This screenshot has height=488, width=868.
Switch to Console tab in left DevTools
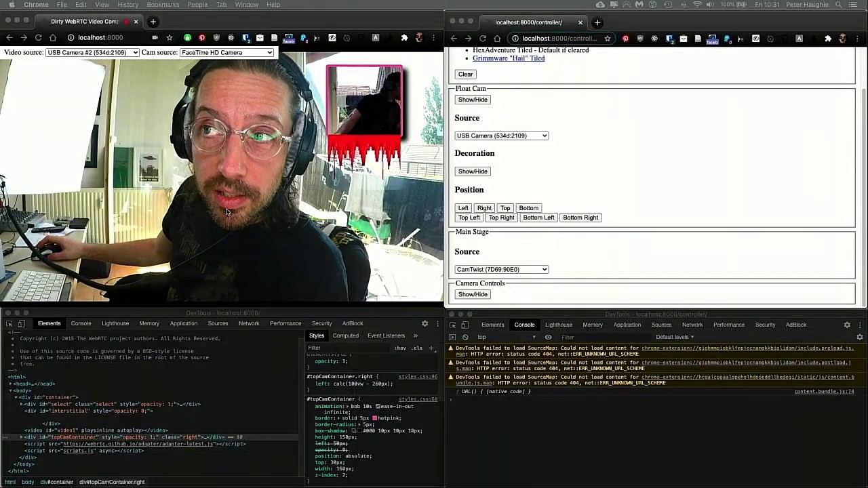tap(81, 323)
